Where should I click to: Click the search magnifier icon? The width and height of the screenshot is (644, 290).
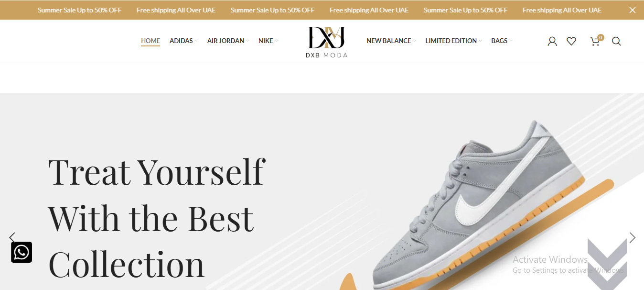pos(616,41)
